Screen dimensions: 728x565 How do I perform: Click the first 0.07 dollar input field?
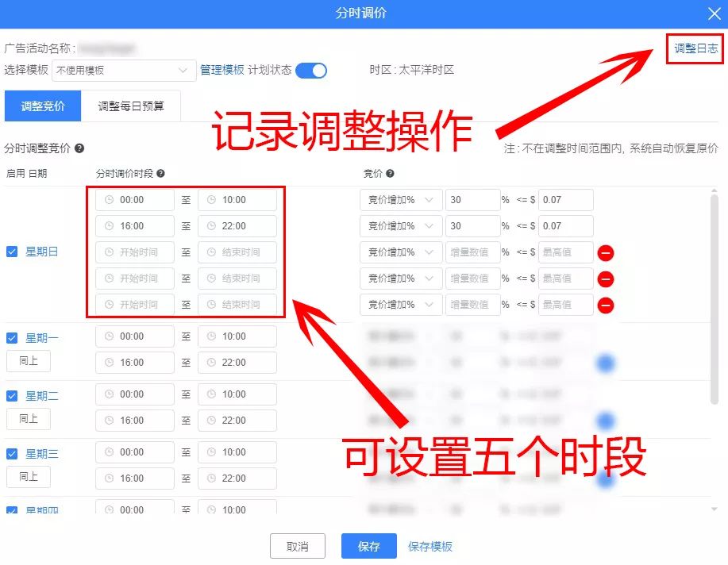(x=565, y=200)
